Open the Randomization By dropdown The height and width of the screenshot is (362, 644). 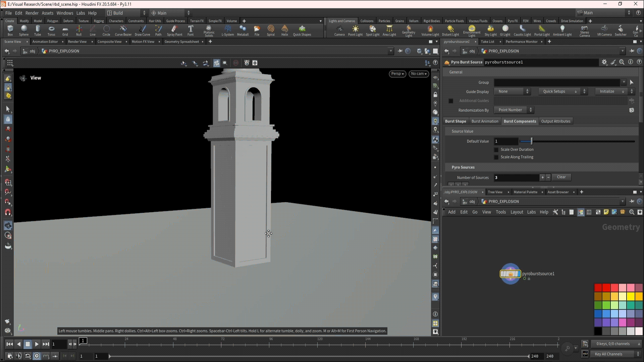pyautogui.click(x=513, y=110)
